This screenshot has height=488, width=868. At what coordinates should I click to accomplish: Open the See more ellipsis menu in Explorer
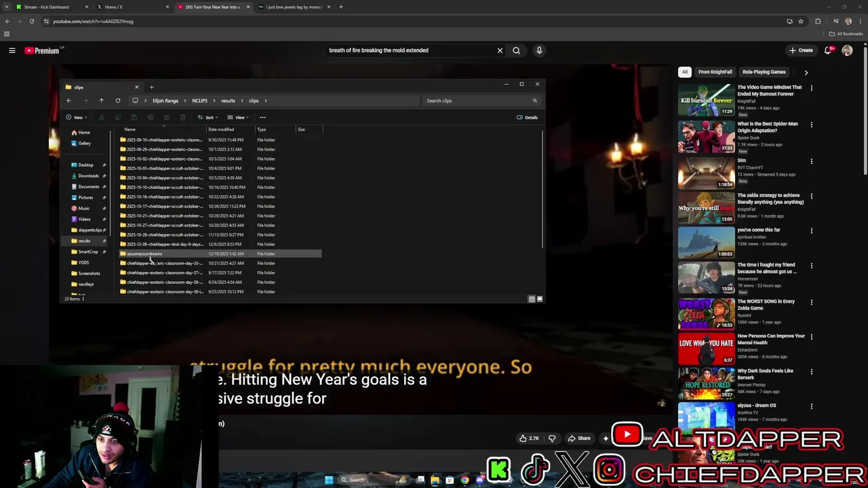coord(262,117)
